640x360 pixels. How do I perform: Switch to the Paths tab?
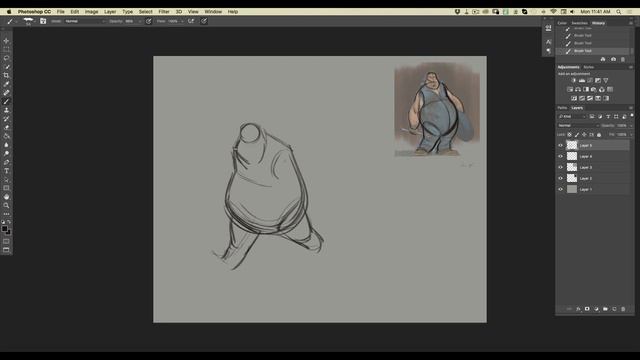click(562, 108)
